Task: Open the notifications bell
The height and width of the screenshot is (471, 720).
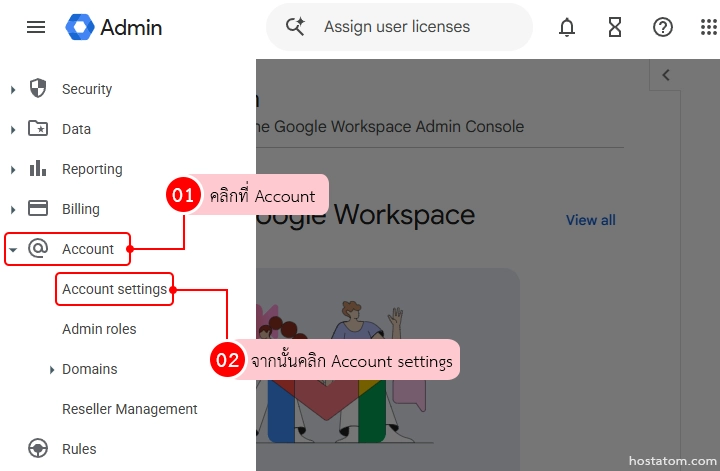Action: [x=567, y=27]
